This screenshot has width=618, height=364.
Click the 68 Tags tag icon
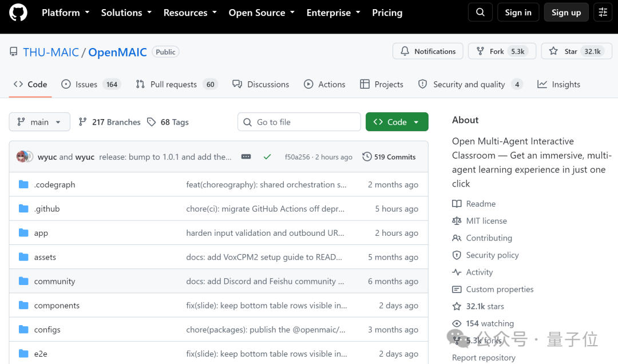[151, 122]
